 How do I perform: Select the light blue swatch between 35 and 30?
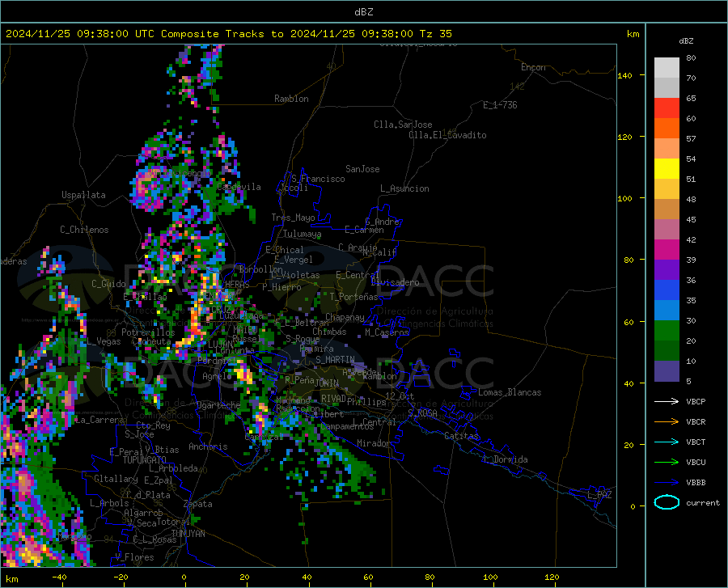(x=667, y=310)
